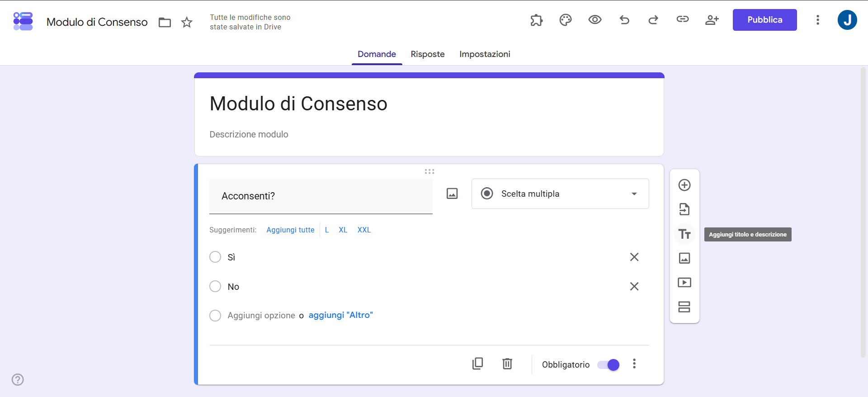Viewport: 868px width, 397px height.
Task: Add image from side toolbar
Action: click(x=684, y=258)
